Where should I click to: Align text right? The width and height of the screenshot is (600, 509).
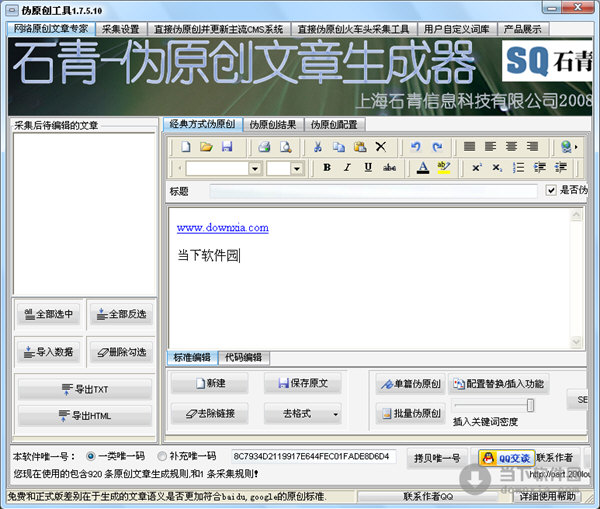click(532, 147)
